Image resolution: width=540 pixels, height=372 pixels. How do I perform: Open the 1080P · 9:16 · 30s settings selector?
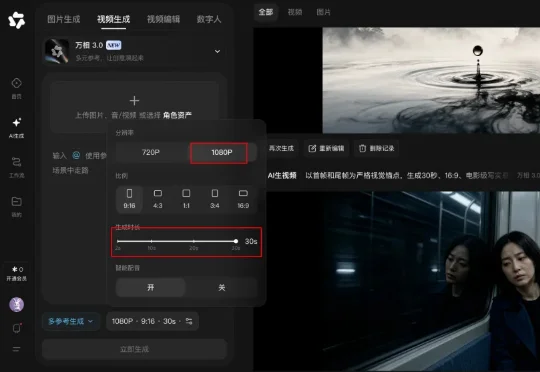152,321
